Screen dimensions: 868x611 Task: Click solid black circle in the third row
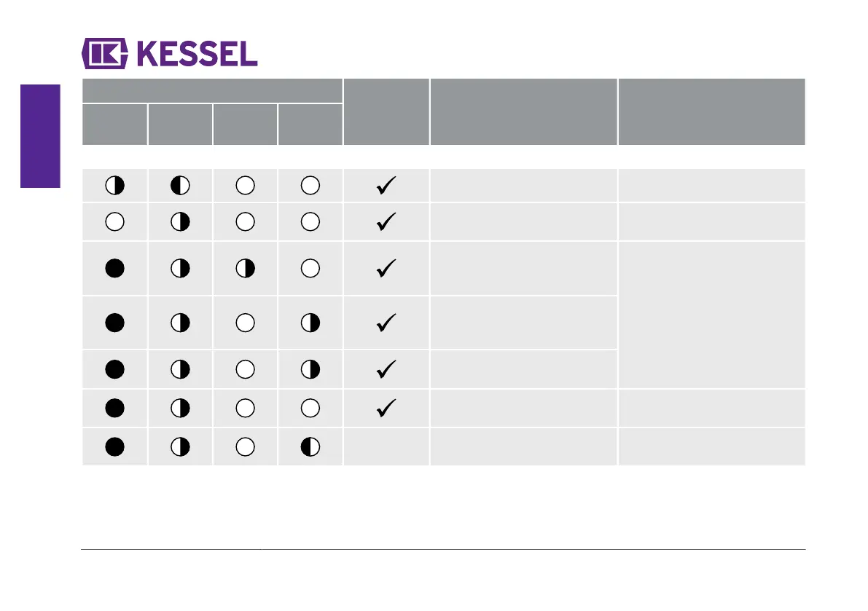click(114, 268)
